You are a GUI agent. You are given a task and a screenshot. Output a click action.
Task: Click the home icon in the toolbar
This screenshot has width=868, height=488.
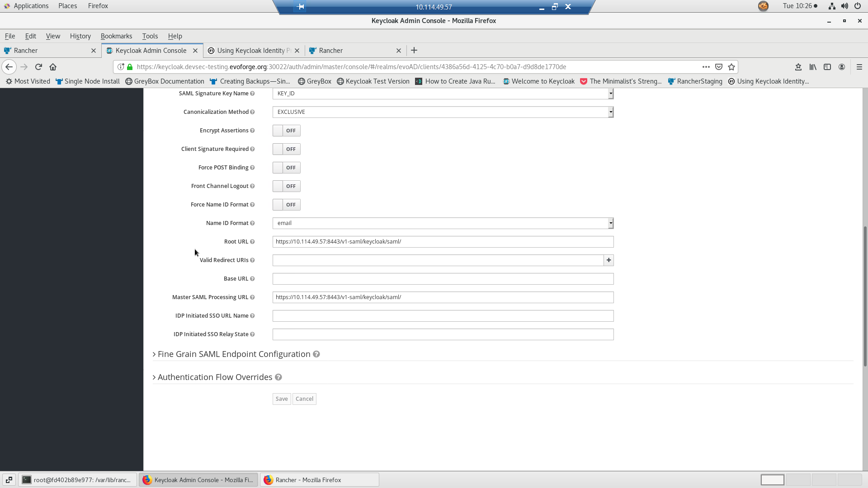tap(53, 66)
